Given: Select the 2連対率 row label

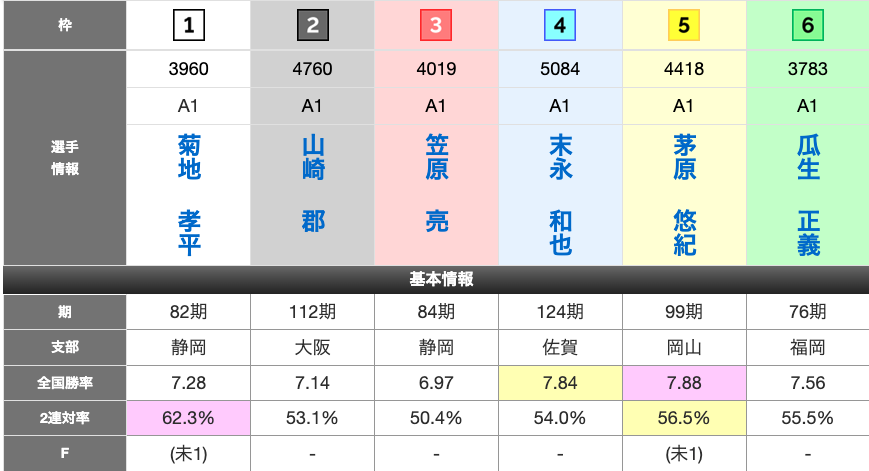Looking at the screenshot, I should point(64,418).
